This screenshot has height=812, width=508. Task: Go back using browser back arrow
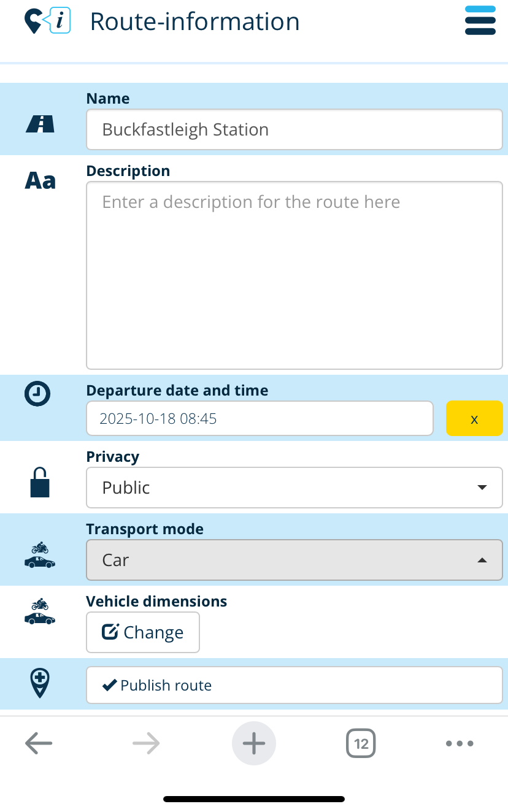pyautogui.click(x=39, y=744)
